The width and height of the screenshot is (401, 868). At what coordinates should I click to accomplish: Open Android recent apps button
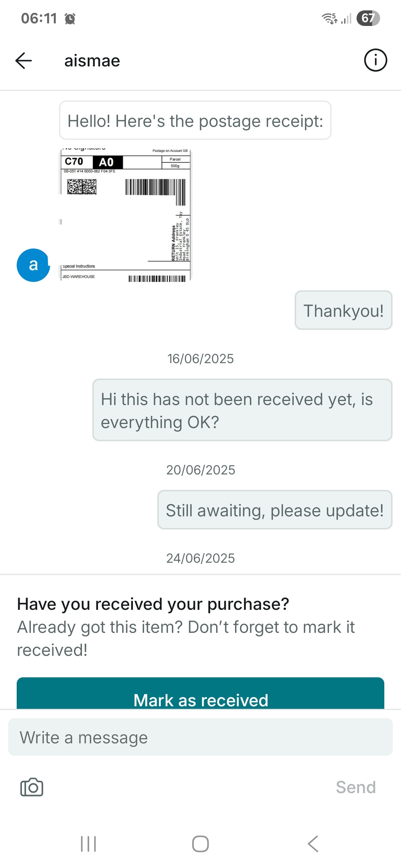pyautogui.click(x=88, y=844)
